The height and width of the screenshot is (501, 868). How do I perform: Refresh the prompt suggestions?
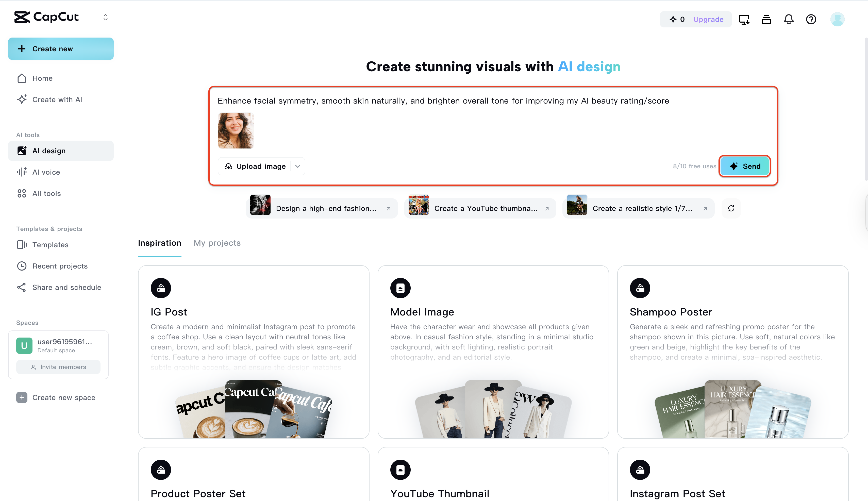point(731,208)
